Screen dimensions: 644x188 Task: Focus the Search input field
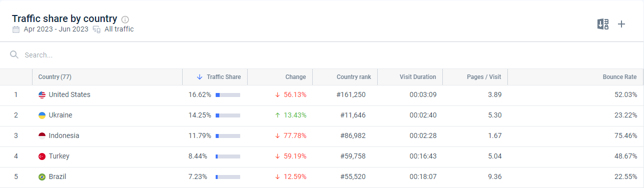pos(322,55)
